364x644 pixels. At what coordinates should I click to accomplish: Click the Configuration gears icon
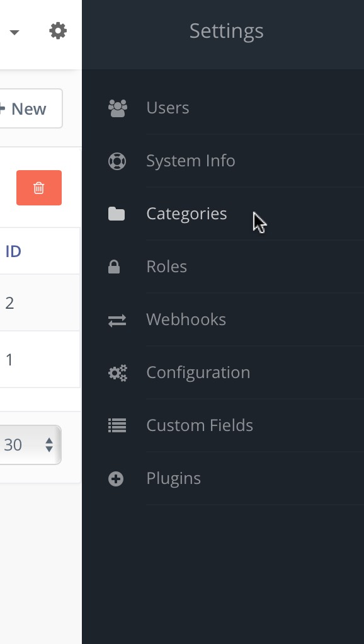[118, 373]
